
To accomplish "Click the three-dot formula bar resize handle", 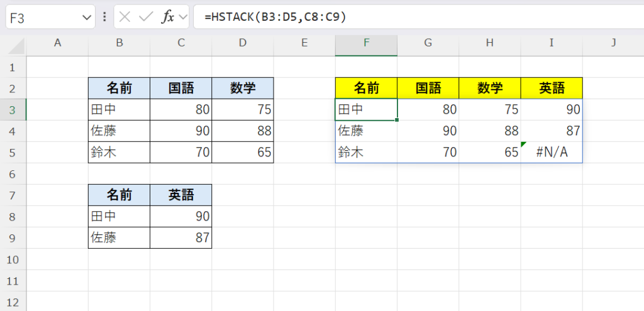I will (x=104, y=17).
